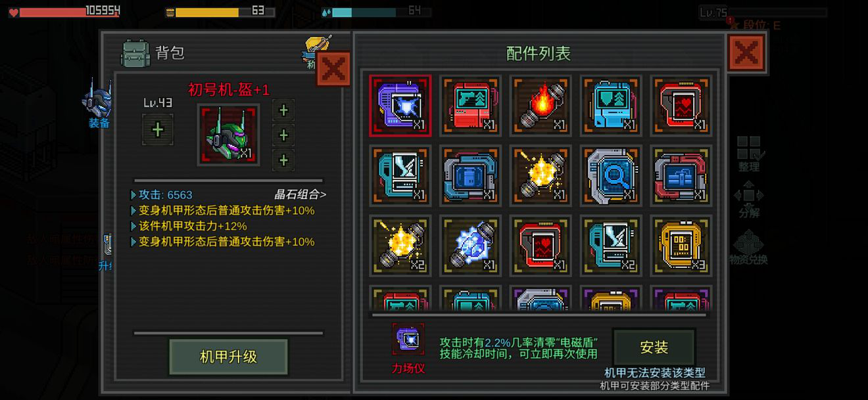This screenshot has height=400, width=868.
Task: Pick the red heart monitor accessory in the first row
Action: tap(681, 106)
